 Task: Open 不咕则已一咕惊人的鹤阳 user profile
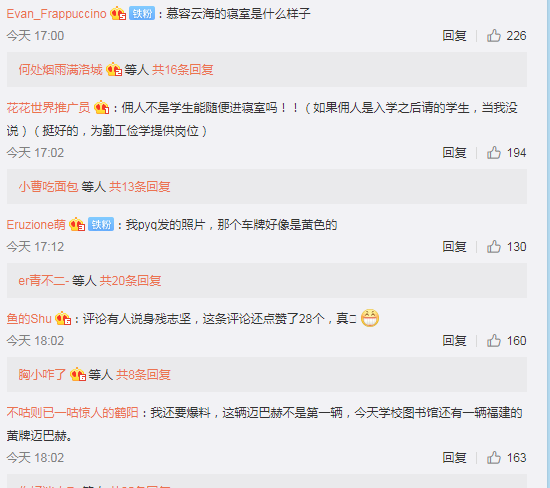tap(72, 413)
